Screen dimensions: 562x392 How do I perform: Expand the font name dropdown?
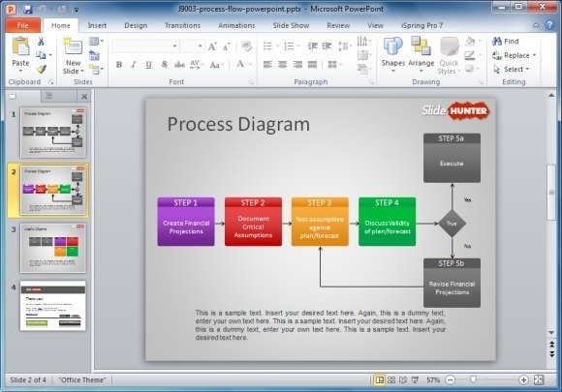click(x=175, y=46)
